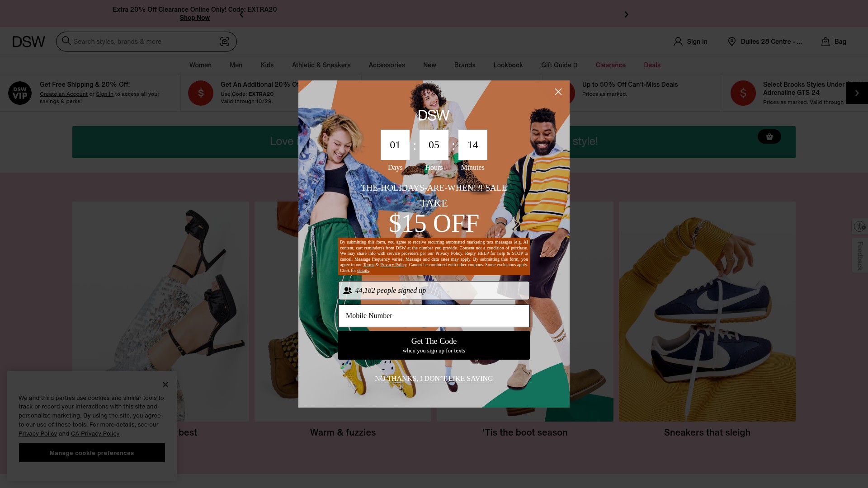Image resolution: width=868 pixels, height=488 pixels.
Task: Open Sneakers that sleigh image
Action: (x=707, y=312)
